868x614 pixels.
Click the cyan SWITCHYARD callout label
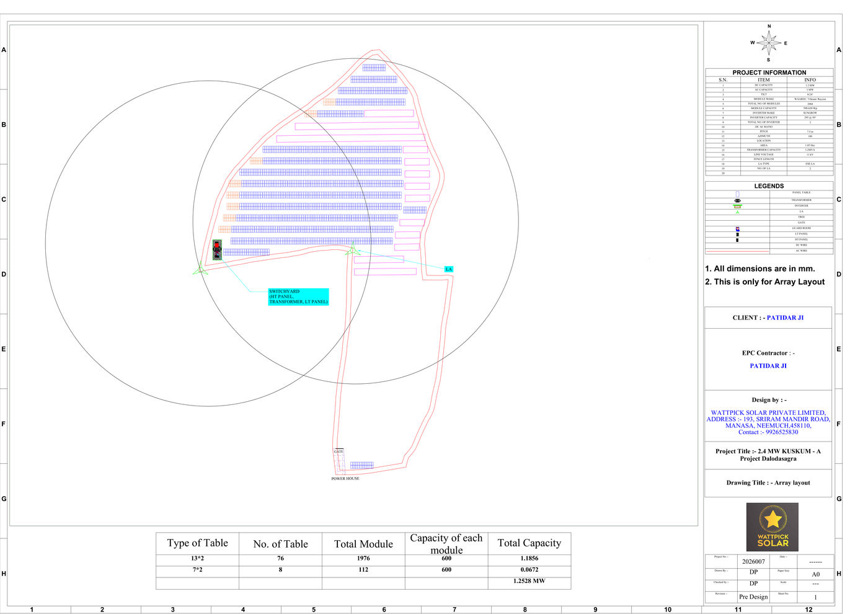pos(298,296)
